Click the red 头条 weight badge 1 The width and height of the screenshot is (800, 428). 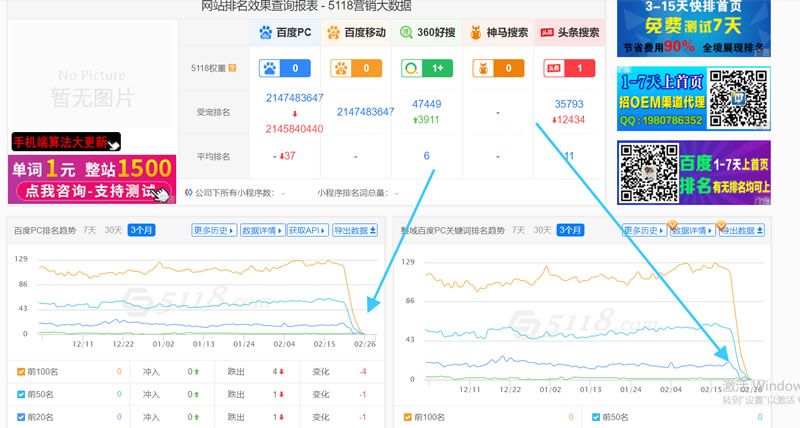pos(569,68)
